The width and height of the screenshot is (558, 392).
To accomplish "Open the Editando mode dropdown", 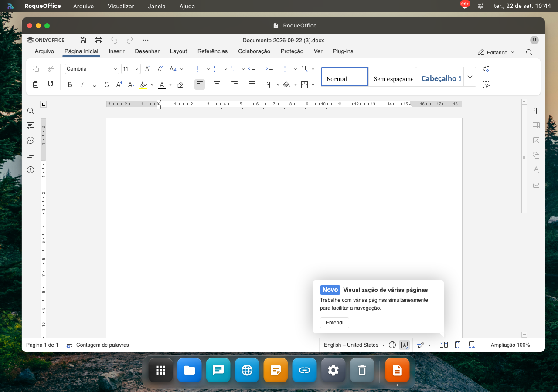I will pyautogui.click(x=496, y=52).
